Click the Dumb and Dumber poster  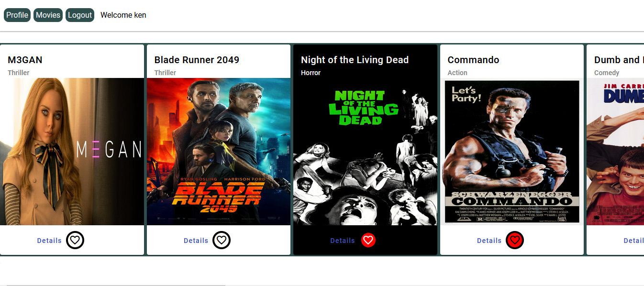(x=615, y=151)
